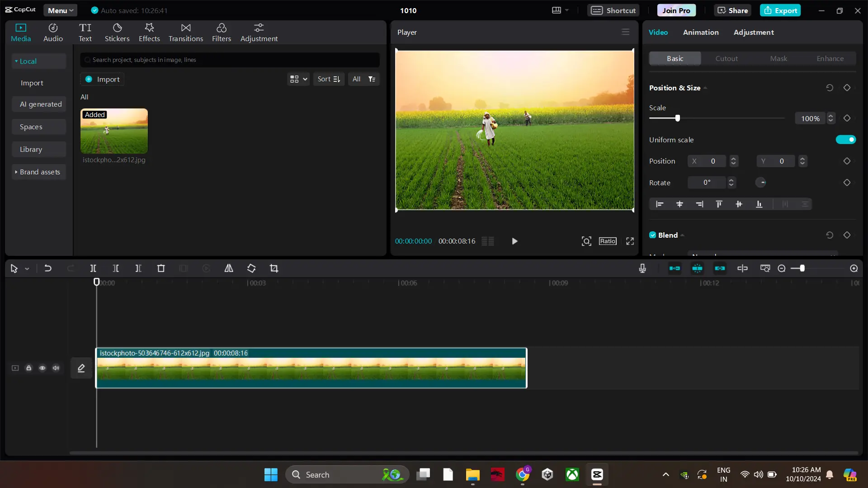868x488 pixels.
Task: Click the preview axis icon in timeline
Action: click(742, 268)
